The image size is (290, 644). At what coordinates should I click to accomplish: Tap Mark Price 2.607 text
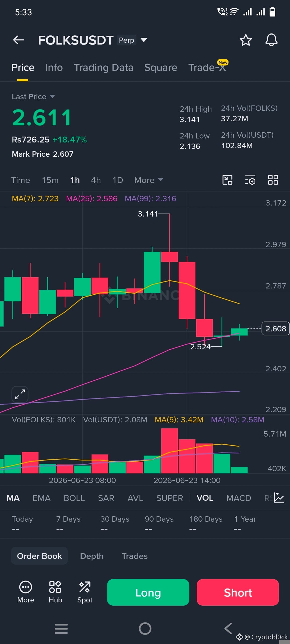[43, 154]
